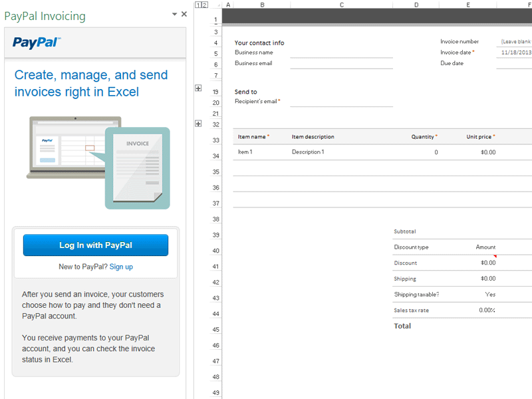
Task: Select outline level 2 button
Action: click(205, 5)
